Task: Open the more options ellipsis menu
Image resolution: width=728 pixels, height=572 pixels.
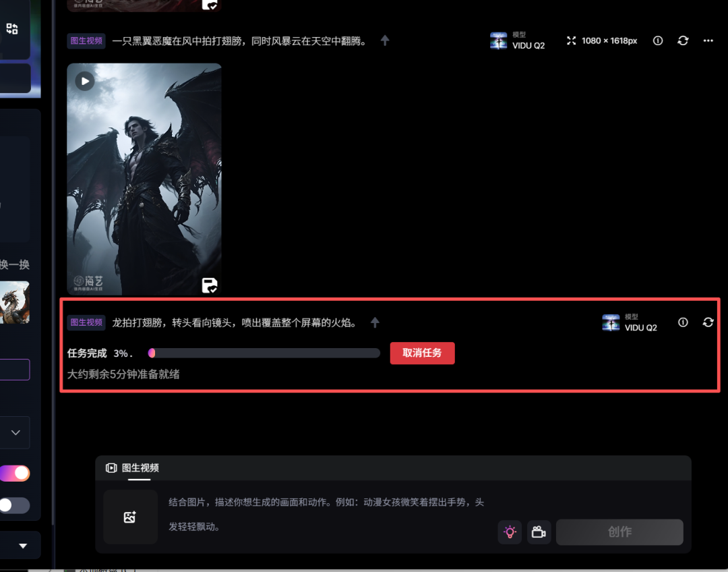Action: point(708,40)
